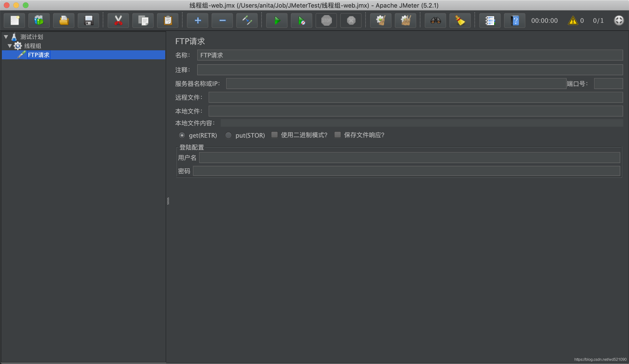Click the Toggle enable/disable icon
Viewport: 629px width, 364px height.
point(247,20)
